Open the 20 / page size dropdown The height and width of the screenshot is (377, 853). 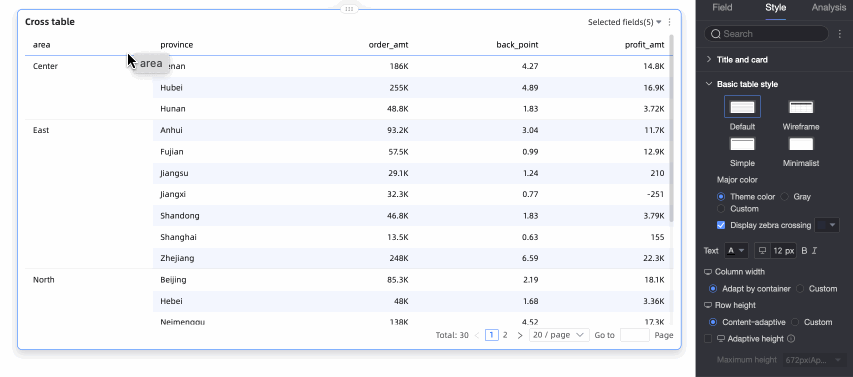tap(559, 335)
